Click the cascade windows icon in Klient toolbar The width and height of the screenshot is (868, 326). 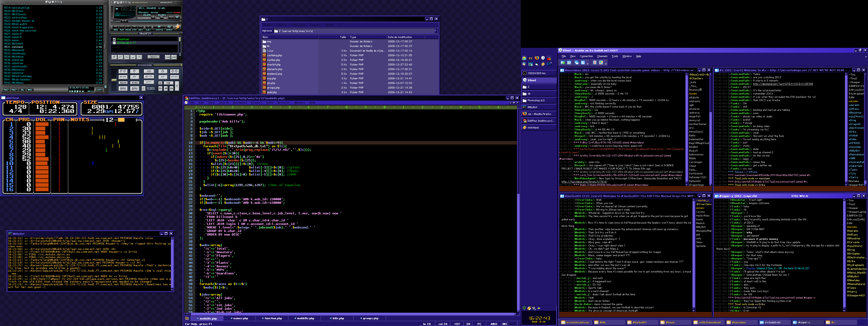(576, 63)
